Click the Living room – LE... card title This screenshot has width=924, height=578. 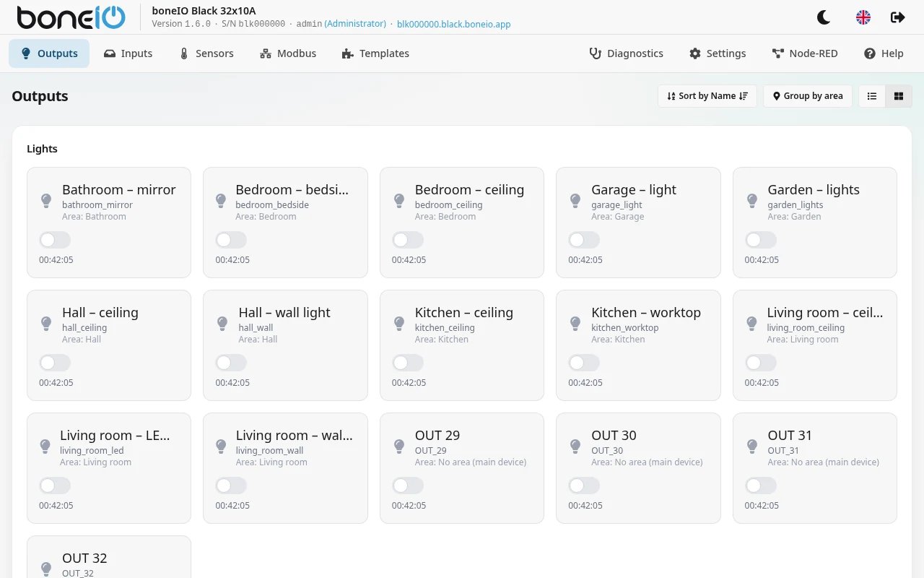click(115, 436)
